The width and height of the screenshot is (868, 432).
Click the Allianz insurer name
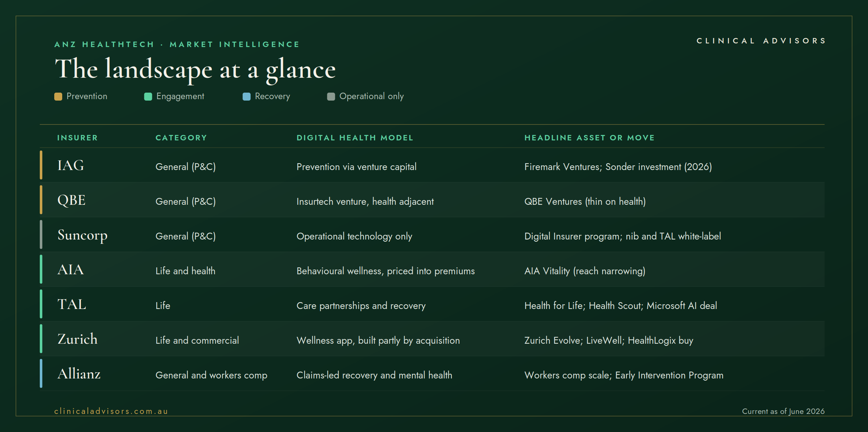click(x=79, y=374)
